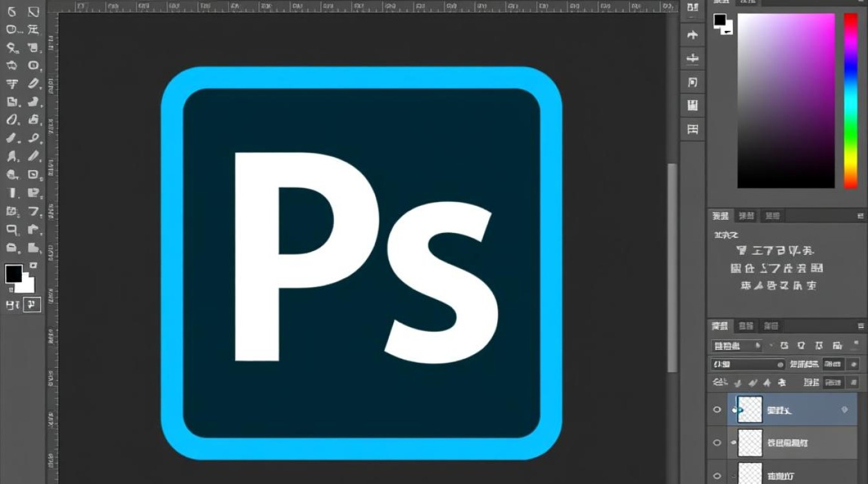The width and height of the screenshot is (868, 484).
Task: Click the highlighted screen mode icon below the toolbox swatches
Action: pyautogui.click(x=32, y=305)
